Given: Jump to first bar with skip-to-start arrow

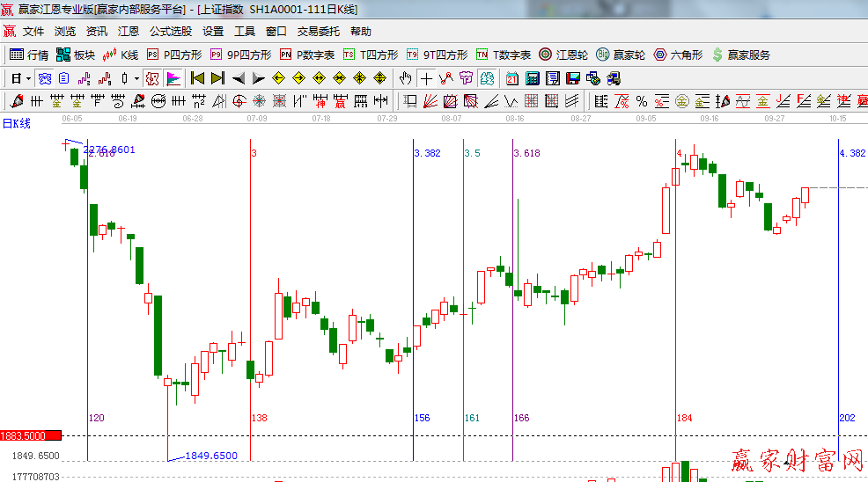Looking at the screenshot, I should 196,78.
